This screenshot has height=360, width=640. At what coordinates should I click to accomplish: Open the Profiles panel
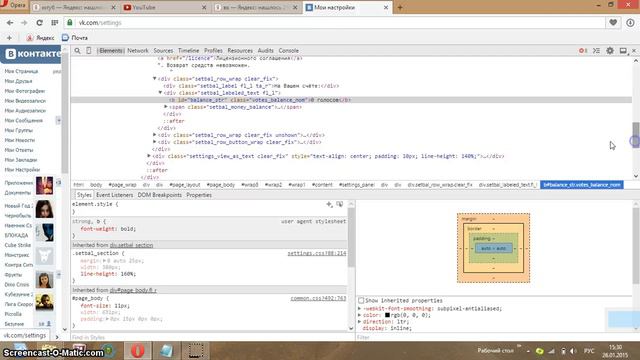point(213,51)
